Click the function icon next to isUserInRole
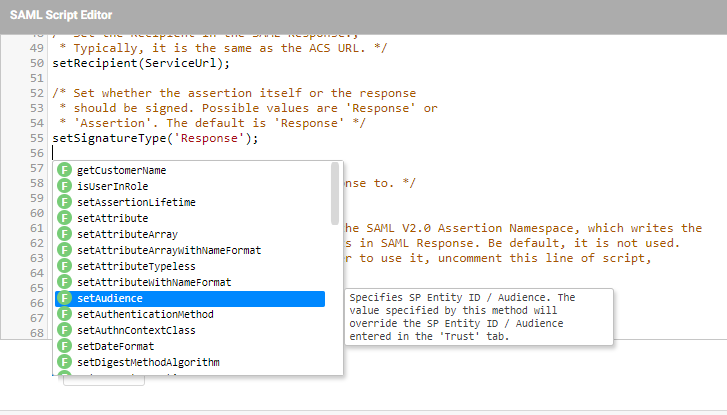 pyautogui.click(x=65, y=187)
